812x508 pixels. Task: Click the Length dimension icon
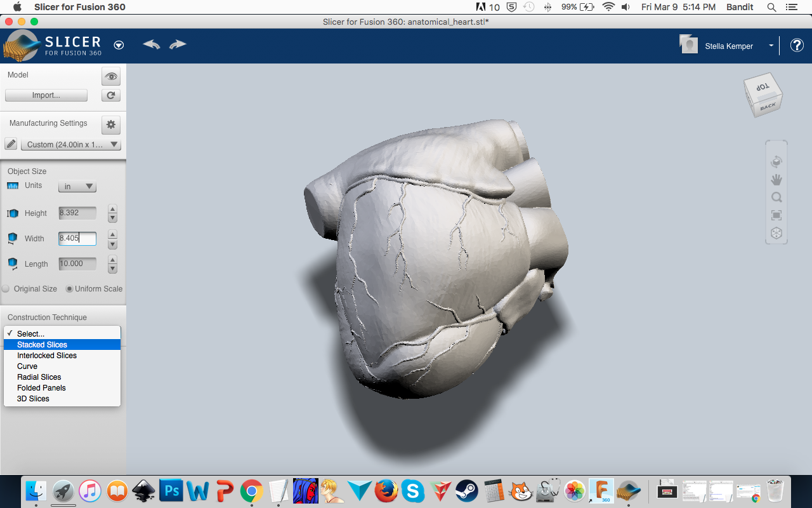pos(13,264)
